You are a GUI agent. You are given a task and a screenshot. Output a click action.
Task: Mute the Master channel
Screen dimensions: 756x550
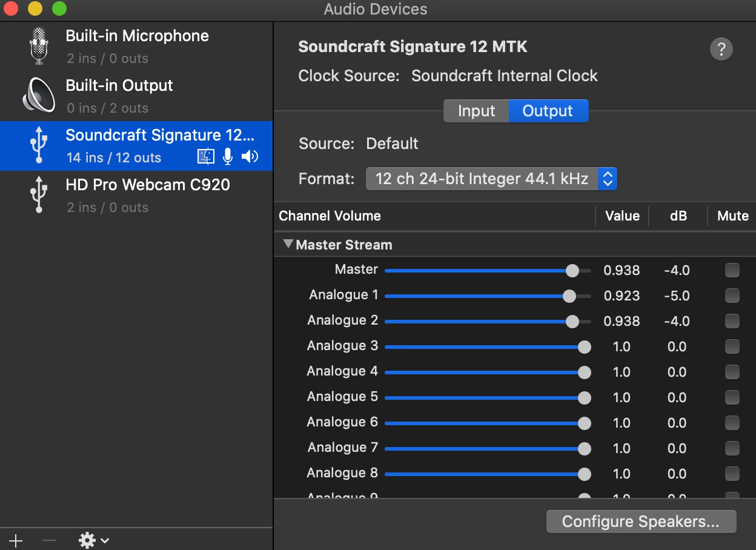pyautogui.click(x=732, y=270)
